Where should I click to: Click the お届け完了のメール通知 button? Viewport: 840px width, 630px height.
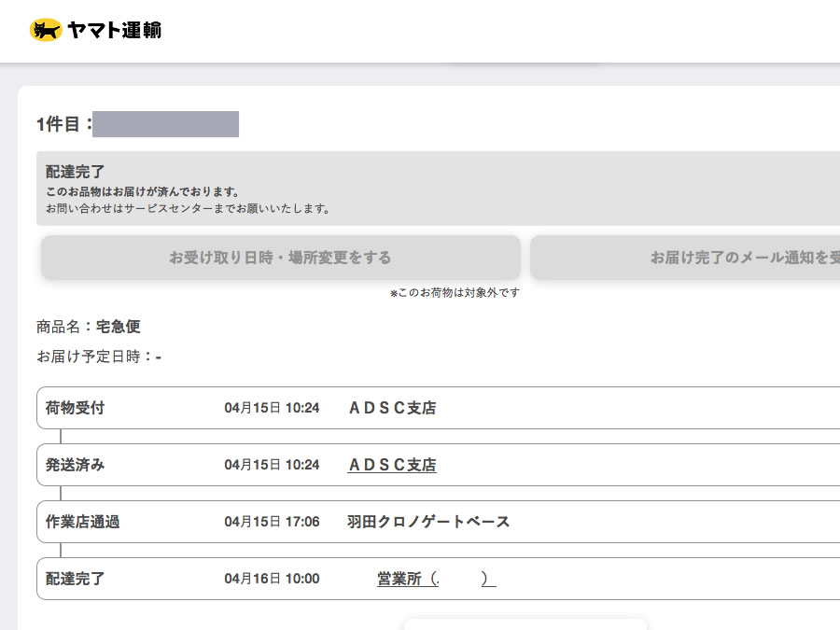(x=685, y=258)
